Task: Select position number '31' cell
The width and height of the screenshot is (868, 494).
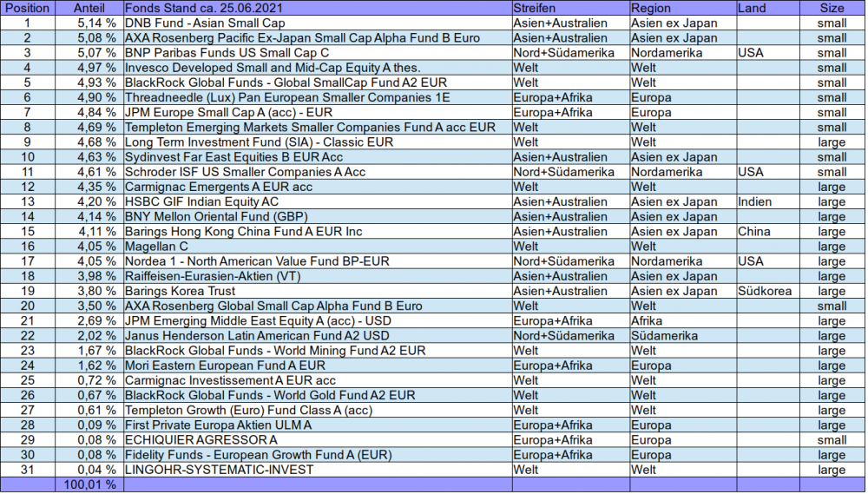Action: [x=28, y=470]
